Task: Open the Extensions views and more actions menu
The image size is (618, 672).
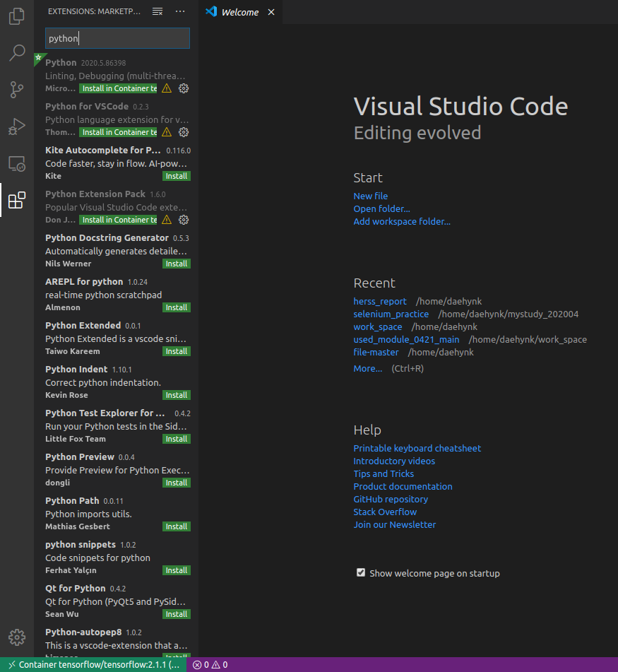Action: [x=180, y=11]
